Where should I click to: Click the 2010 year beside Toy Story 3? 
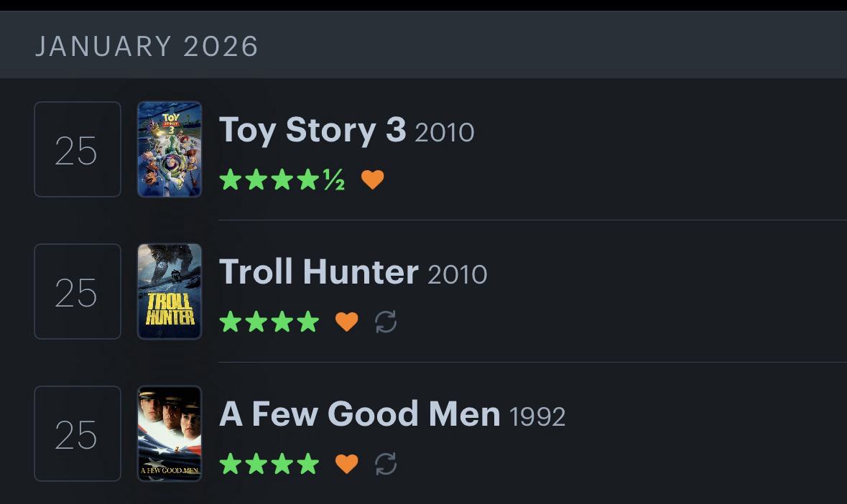445,132
